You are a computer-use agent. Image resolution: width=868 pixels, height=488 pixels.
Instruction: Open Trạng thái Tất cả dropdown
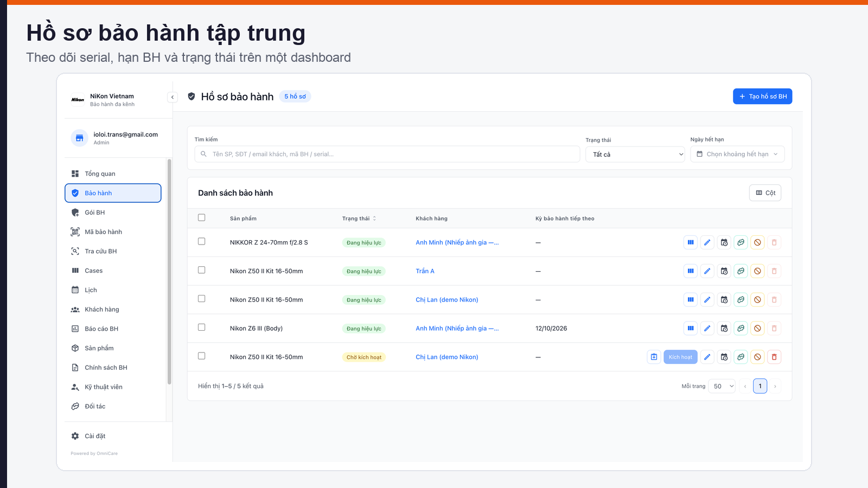tap(635, 155)
